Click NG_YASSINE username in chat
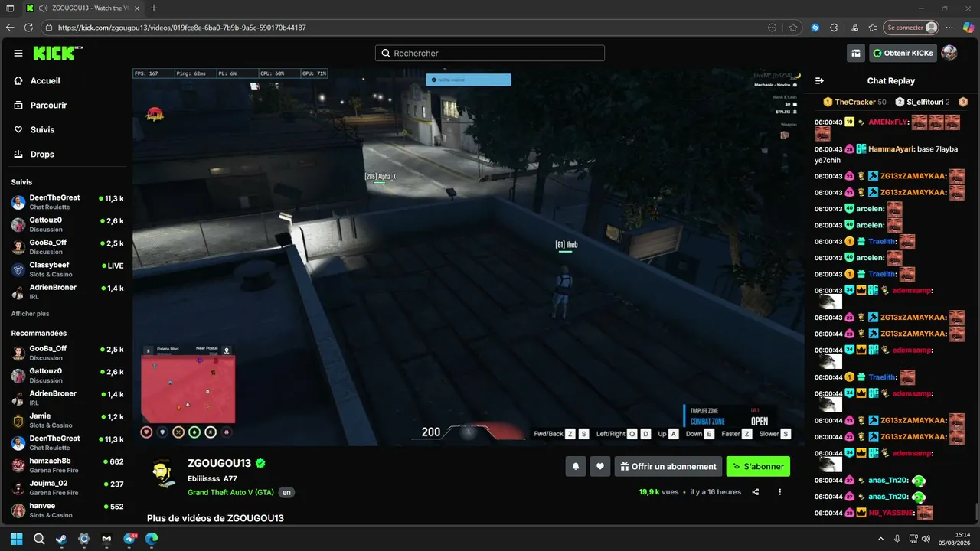 coord(891,513)
